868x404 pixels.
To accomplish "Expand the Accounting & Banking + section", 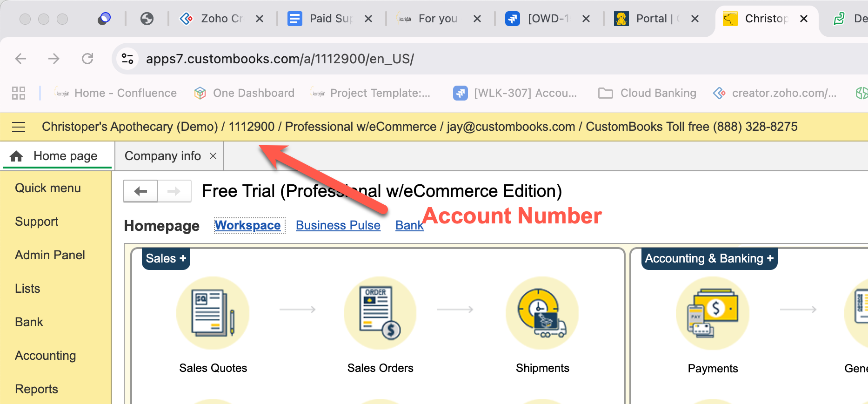I will (x=709, y=258).
